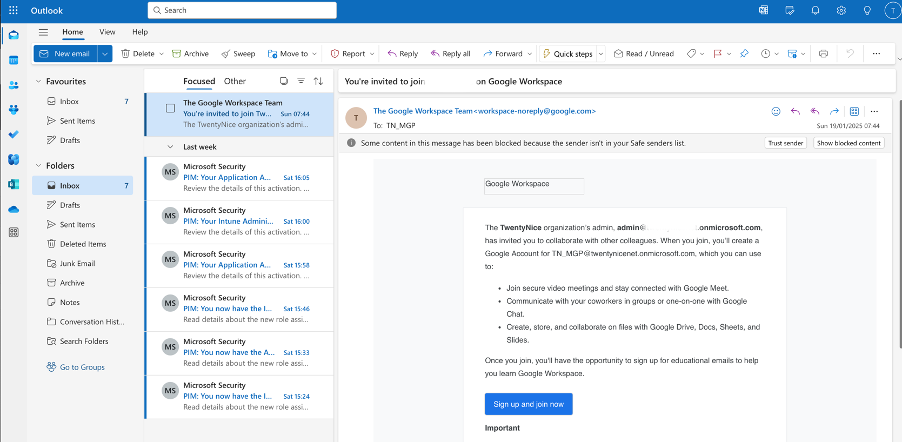Viewport: 902px width, 442px height.
Task: Open more message actions ellipsis
Action: [x=874, y=112]
